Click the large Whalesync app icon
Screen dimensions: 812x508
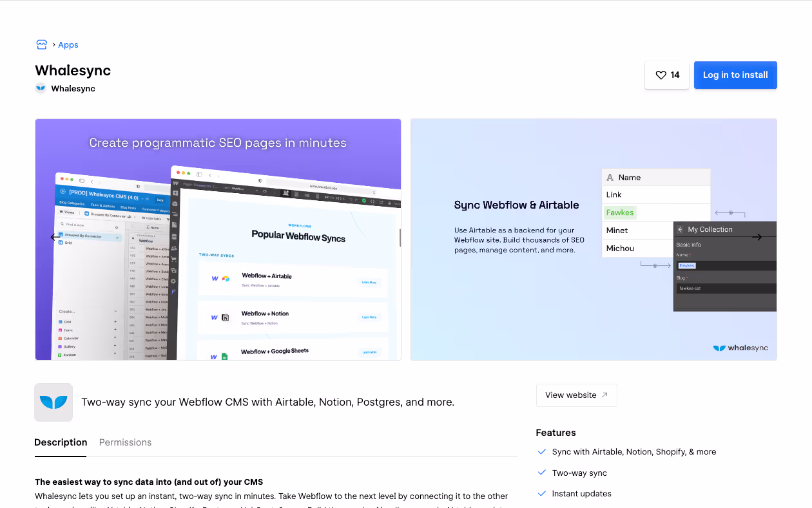(53, 402)
